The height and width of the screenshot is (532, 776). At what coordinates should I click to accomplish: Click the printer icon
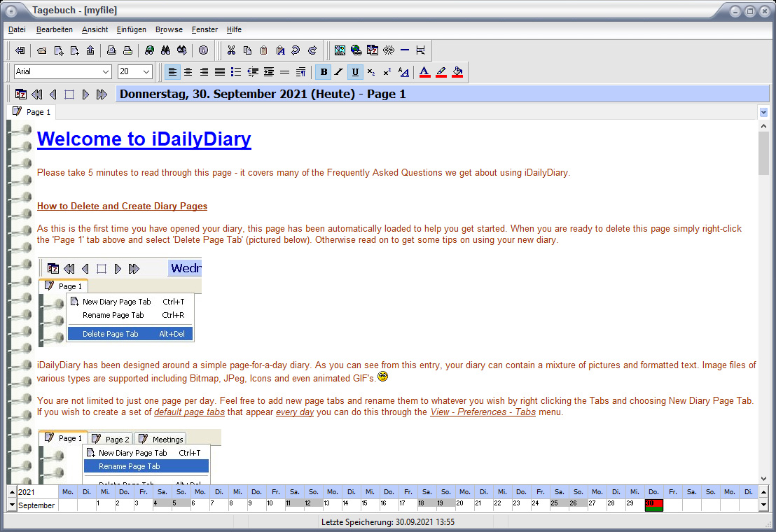pos(127,50)
